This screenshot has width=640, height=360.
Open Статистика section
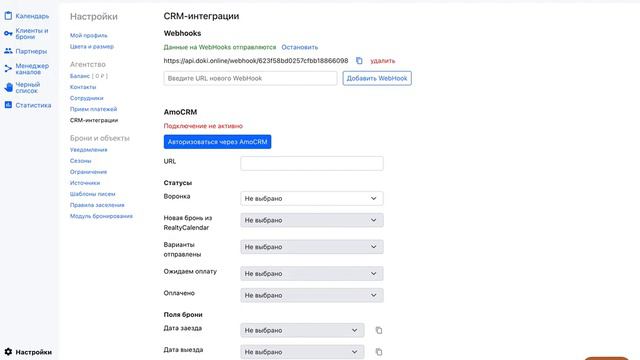pos(33,105)
